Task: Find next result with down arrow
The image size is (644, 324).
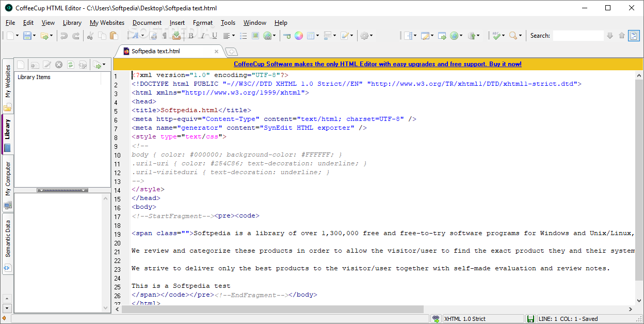Action: point(610,36)
